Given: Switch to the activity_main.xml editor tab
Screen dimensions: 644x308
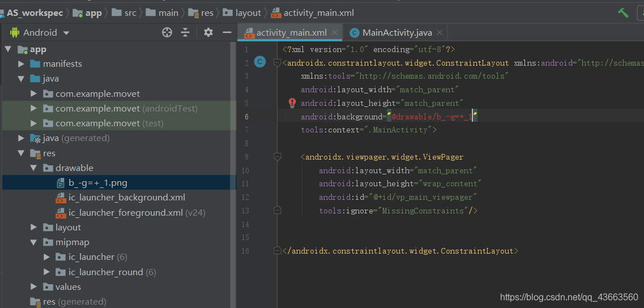Looking at the screenshot, I should click(x=291, y=32).
